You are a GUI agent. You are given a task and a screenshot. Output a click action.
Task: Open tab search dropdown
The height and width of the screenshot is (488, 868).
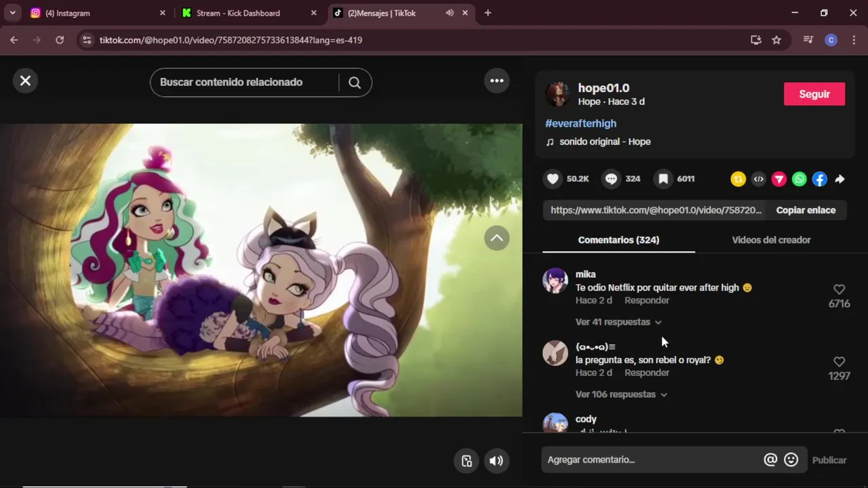(x=12, y=13)
